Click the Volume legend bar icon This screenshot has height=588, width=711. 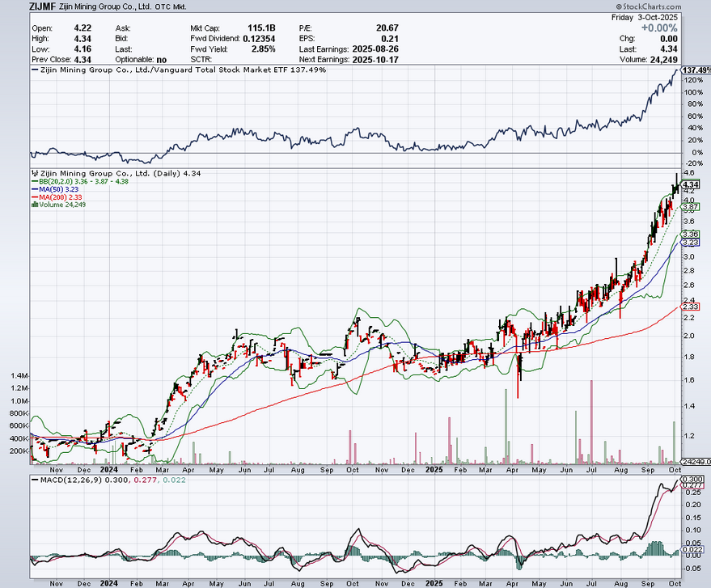[x=33, y=205]
